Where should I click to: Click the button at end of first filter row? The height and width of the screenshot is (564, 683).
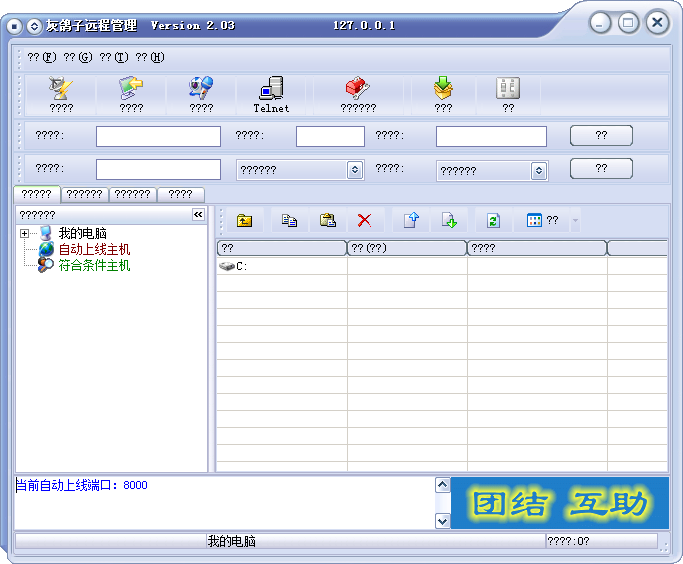click(x=601, y=135)
